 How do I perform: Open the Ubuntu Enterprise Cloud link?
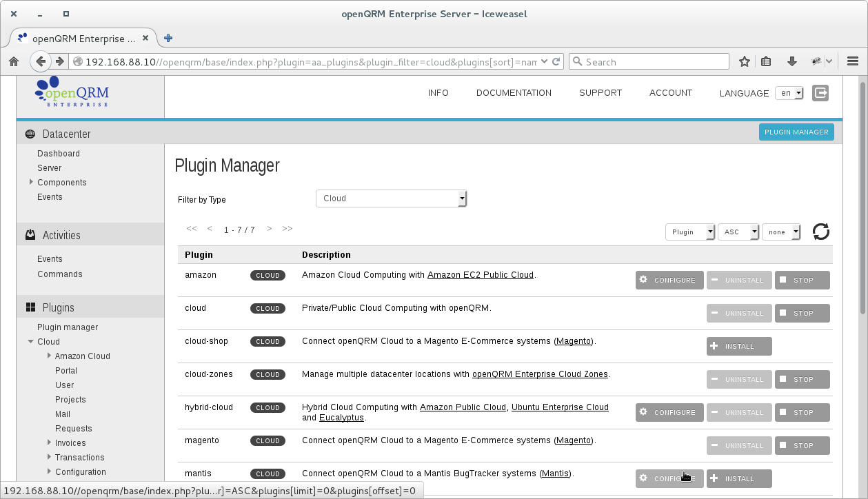pos(560,407)
